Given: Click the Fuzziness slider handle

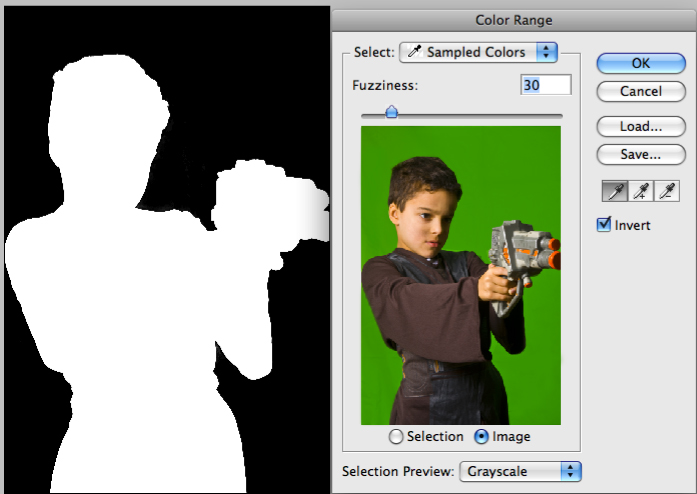Looking at the screenshot, I should 391,112.
